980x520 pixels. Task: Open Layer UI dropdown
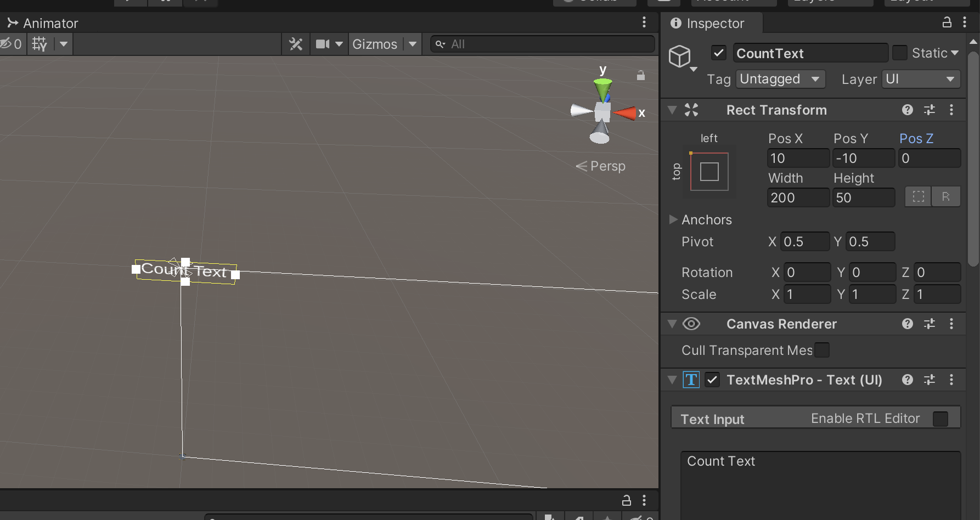coord(921,79)
